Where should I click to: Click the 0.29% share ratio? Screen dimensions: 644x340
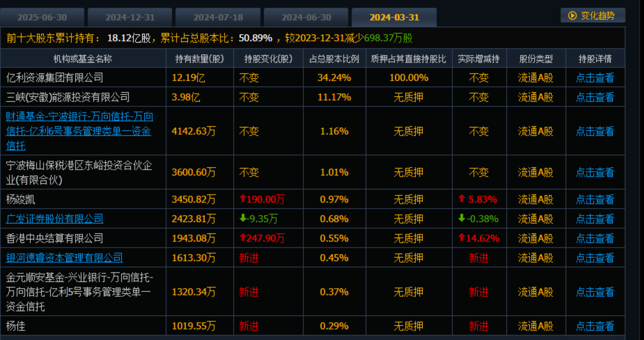coord(334,326)
